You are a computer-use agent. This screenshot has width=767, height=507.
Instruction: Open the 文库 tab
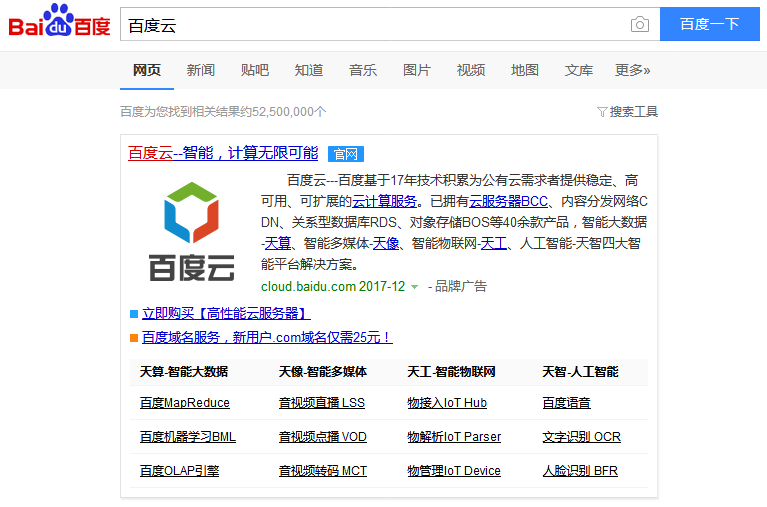[579, 70]
